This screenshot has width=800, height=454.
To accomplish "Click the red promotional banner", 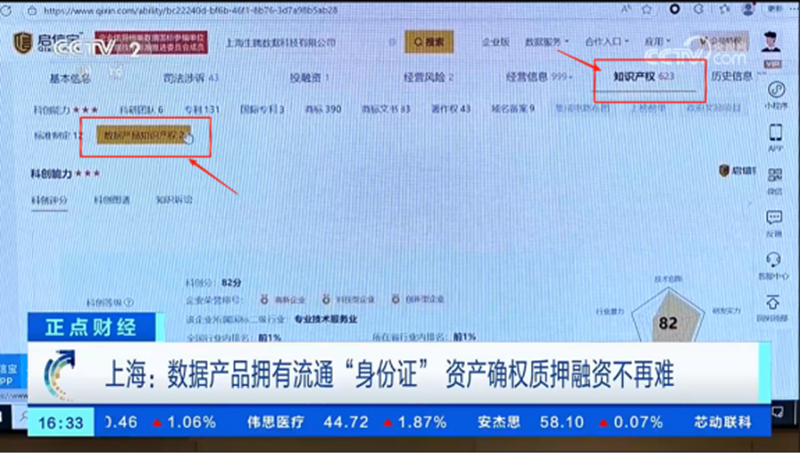I will point(152,42).
